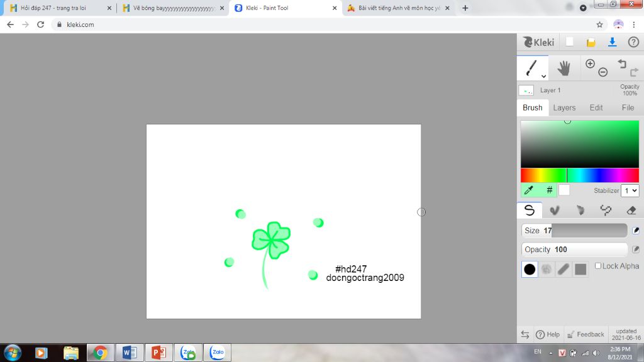Open the Windows Start menu

(13, 353)
